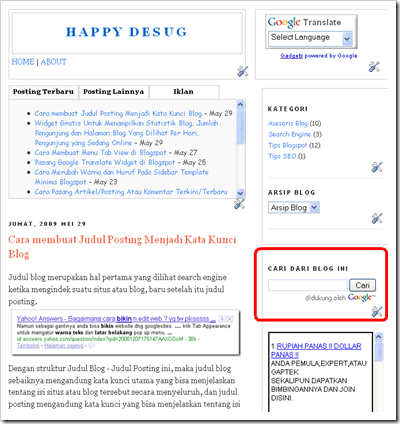The width and height of the screenshot is (400, 424).
Task: Click Google logo under search box
Action: pos(361,297)
